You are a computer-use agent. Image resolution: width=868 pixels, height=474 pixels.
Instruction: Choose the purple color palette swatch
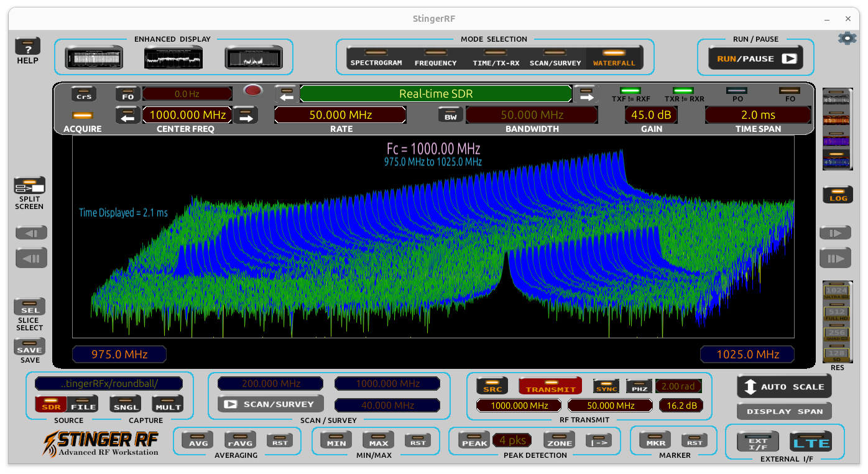point(837,140)
